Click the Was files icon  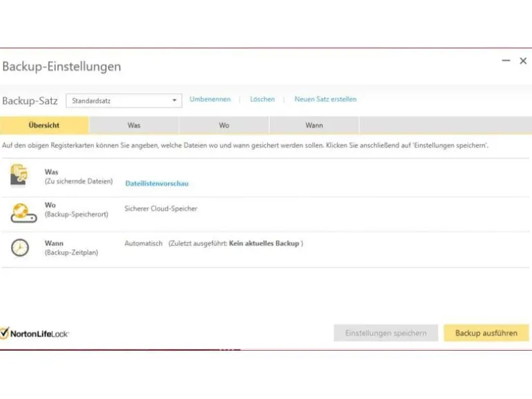click(19, 175)
